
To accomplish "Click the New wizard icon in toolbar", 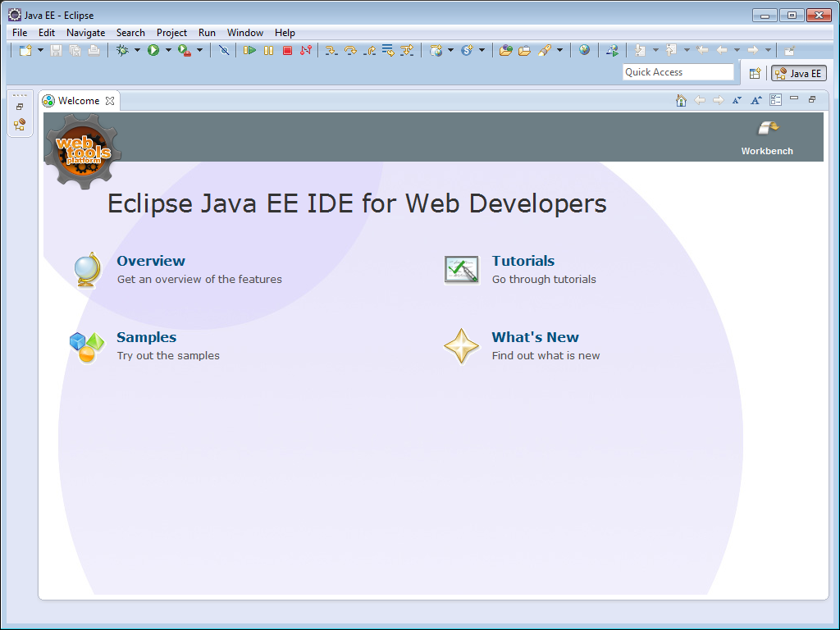I will tap(25, 50).
